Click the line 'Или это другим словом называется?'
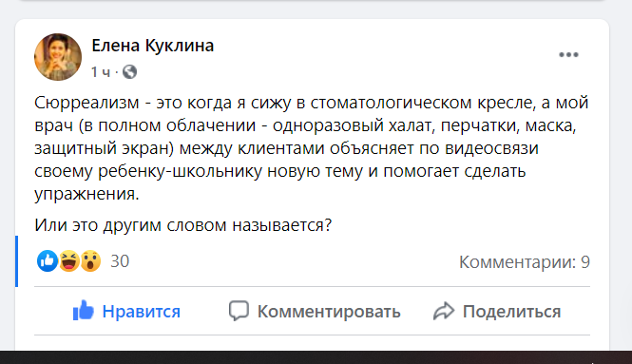This screenshot has height=364, width=632. pyautogui.click(x=183, y=225)
